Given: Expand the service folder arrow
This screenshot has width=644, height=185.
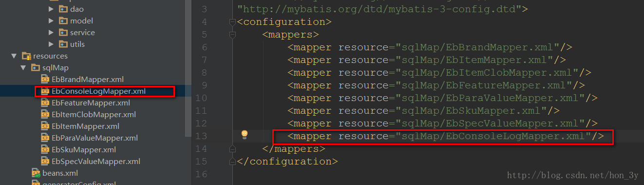Looking at the screenshot, I should (51, 32).
